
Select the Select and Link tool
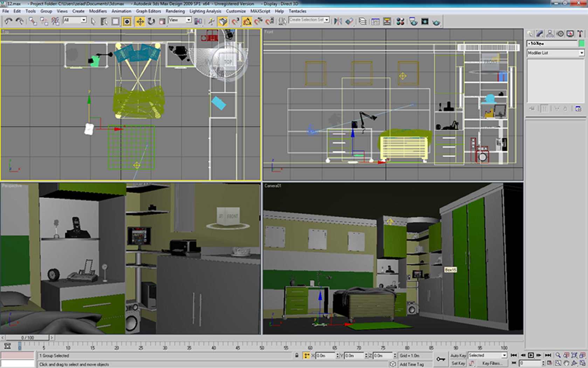(33, 21)
